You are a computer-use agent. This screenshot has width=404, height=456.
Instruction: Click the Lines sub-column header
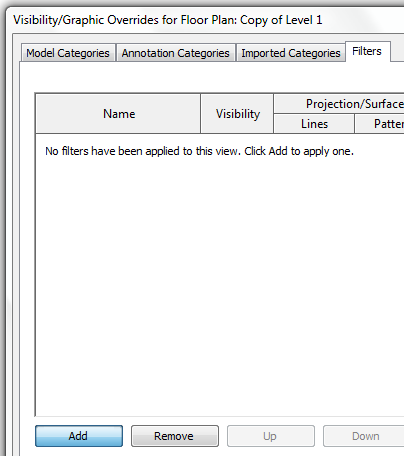314,124
